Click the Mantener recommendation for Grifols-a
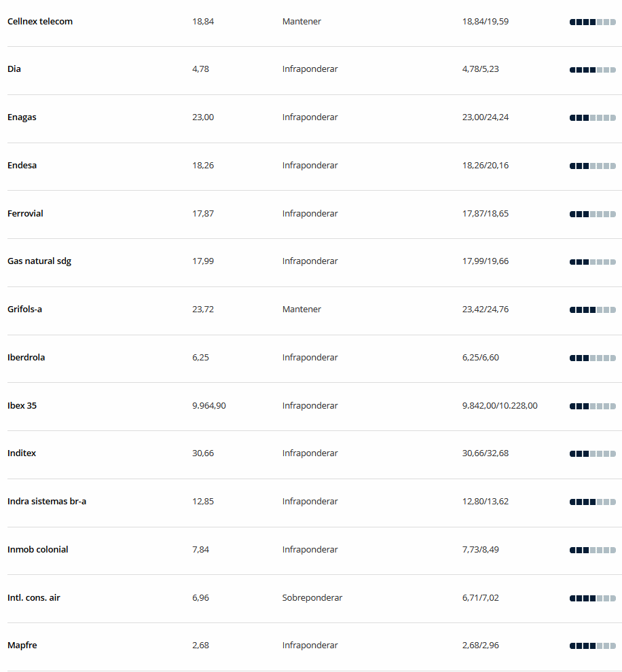The height and width of the screenshot is (672, 622). 301,309
